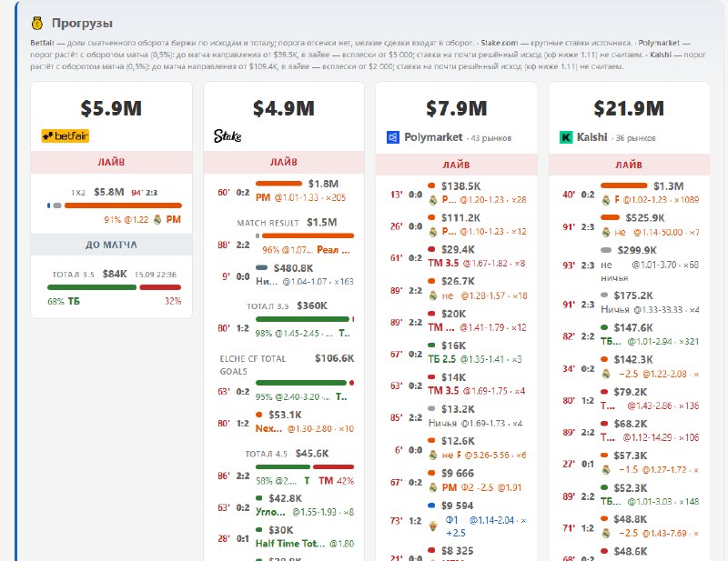Click Прогрузы section title

pyautogui.click(x=82, y=23)
